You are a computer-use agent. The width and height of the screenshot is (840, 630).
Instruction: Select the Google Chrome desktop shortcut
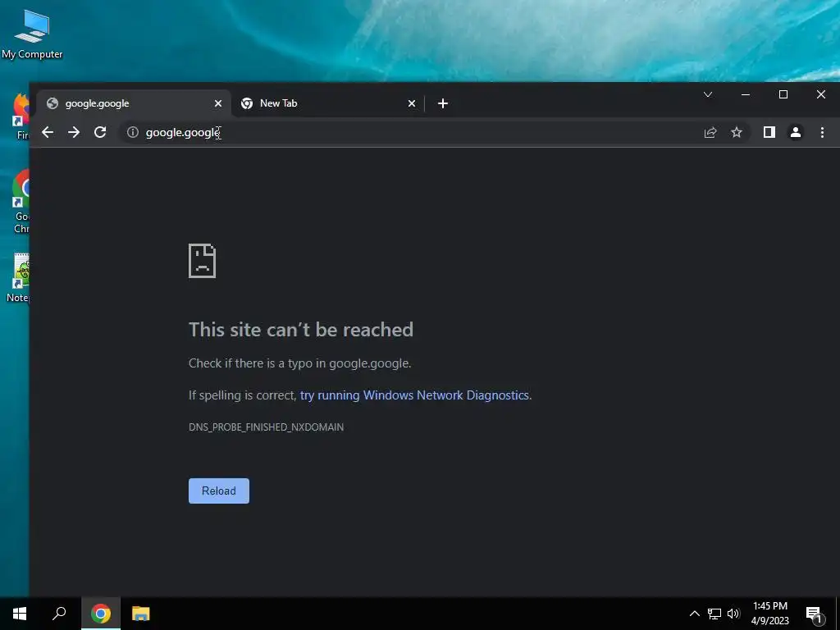[x=21, y=201]
